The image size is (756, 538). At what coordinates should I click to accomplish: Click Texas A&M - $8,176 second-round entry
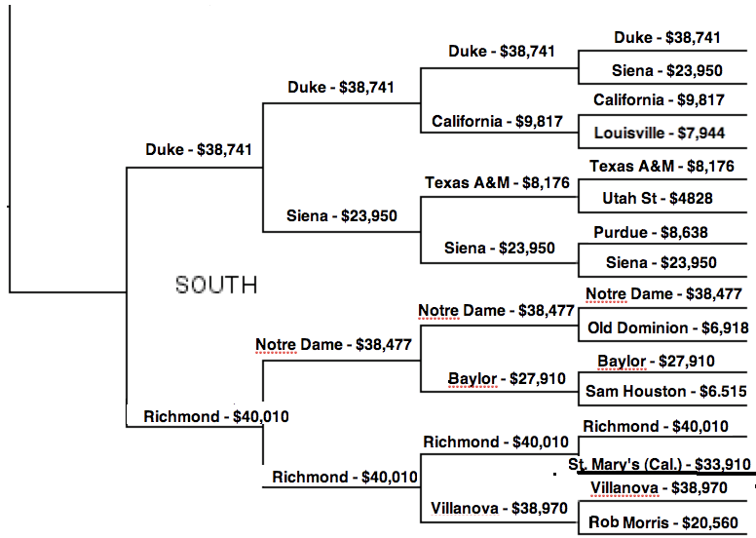click(497, 183)
